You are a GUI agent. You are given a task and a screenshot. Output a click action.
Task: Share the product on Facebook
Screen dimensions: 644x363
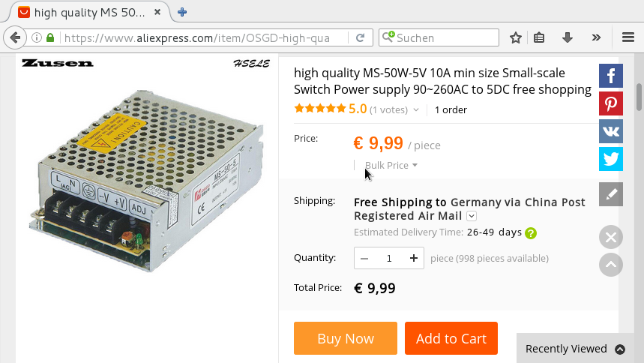(x=611, y=75)
